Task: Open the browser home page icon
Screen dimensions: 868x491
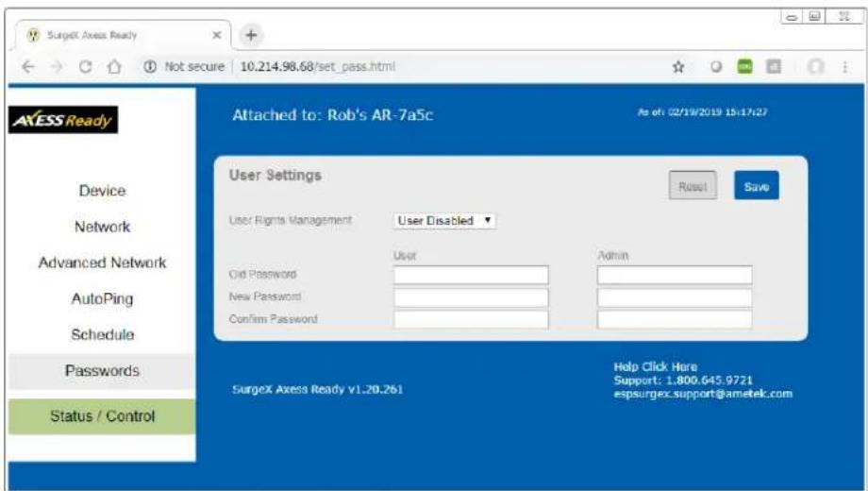Action: click(x=114, y=67)
